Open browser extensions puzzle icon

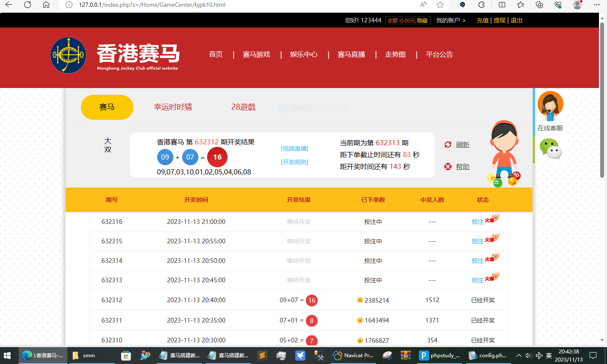481,5
